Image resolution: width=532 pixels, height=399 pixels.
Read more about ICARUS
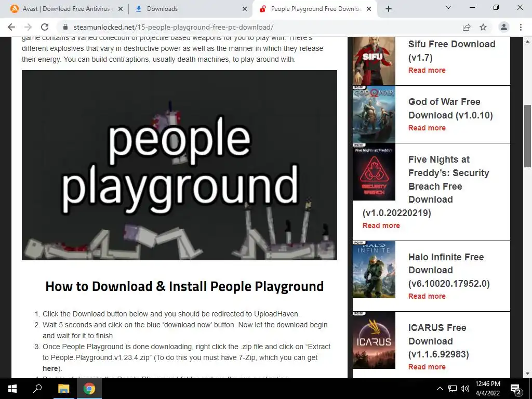click(427, 367)
